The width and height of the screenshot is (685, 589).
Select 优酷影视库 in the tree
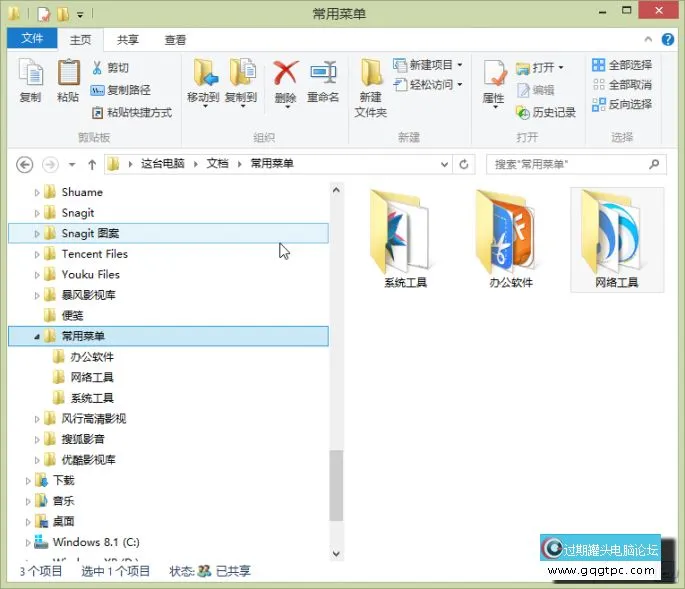[x=88, y=460]
